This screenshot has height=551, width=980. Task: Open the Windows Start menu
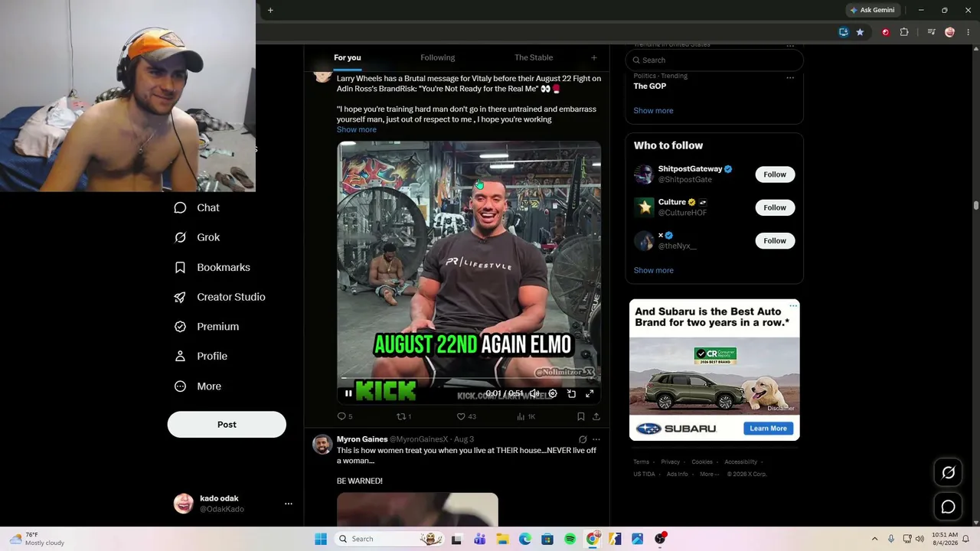point(321,539)
